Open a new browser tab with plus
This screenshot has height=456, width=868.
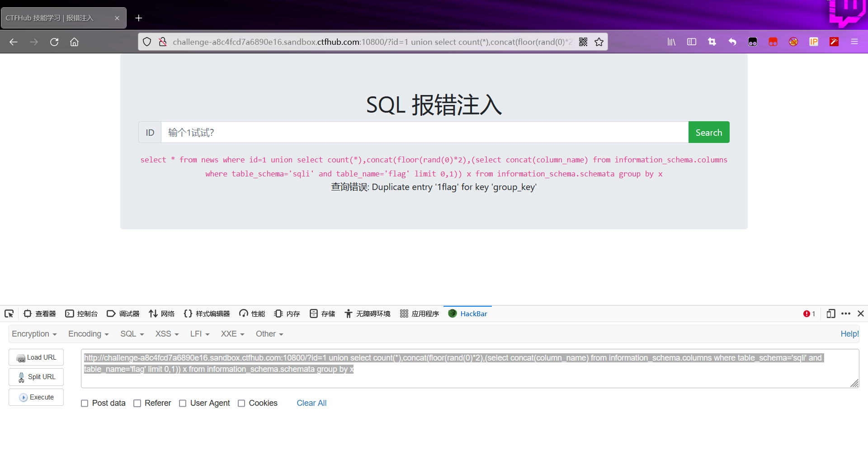pyautogui.click(x=139, y=18)
